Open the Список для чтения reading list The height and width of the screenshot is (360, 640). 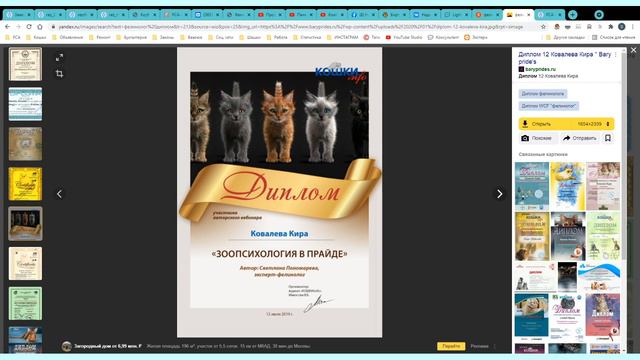coord(613,37)
